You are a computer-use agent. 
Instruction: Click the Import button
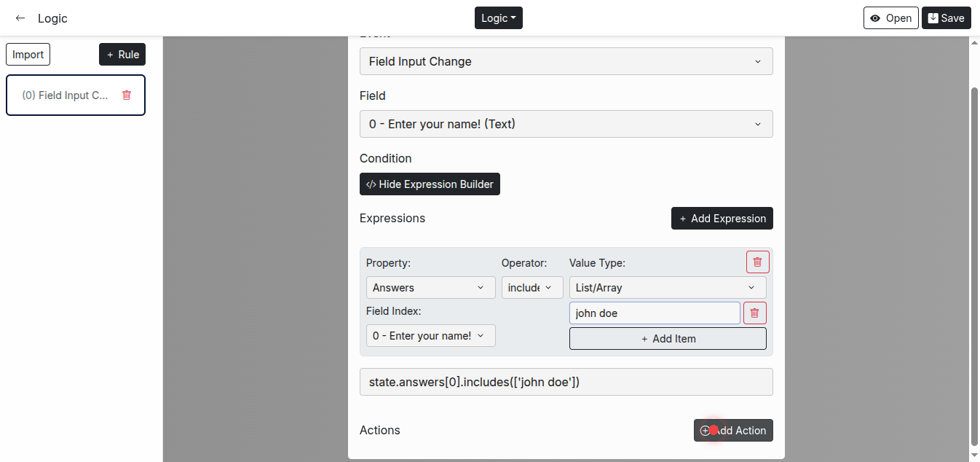click(x=28, y=55)
